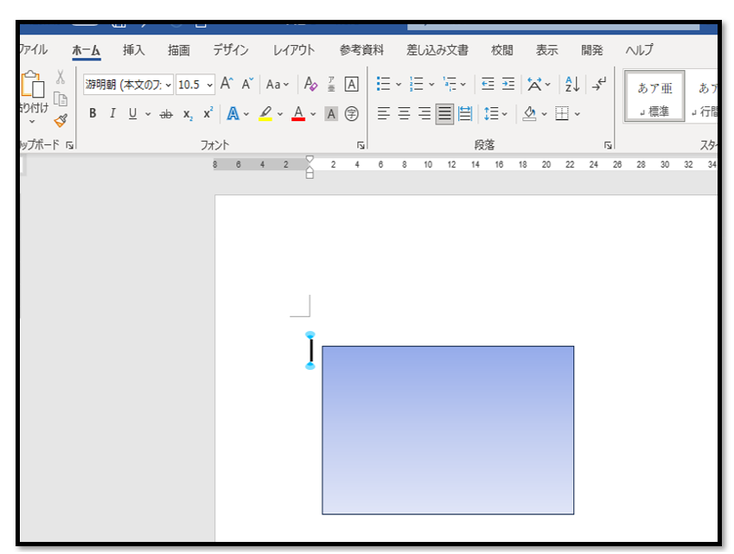Open the 差し込み文書 tab
This screenshot has width=734, height=554.
click(x=437, y=50)
